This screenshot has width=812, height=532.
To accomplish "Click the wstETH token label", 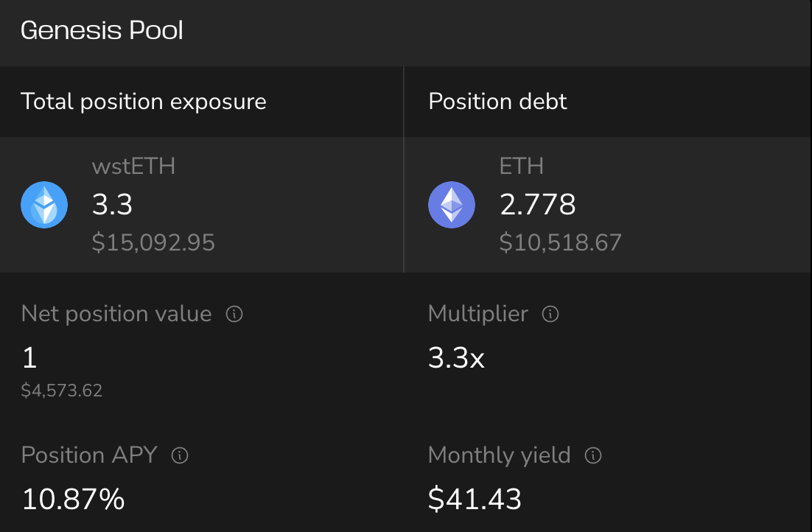I will [133, 166].
